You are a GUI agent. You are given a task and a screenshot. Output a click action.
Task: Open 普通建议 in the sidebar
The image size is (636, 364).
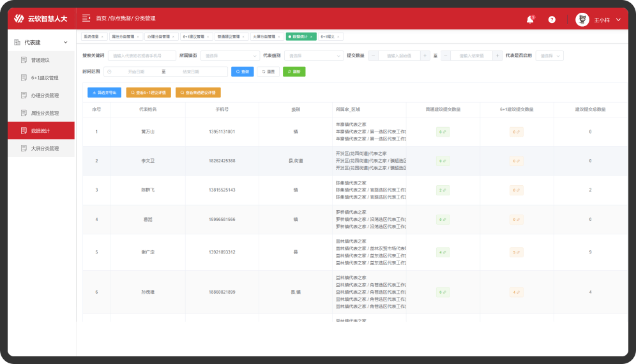(x=40, y=60)
